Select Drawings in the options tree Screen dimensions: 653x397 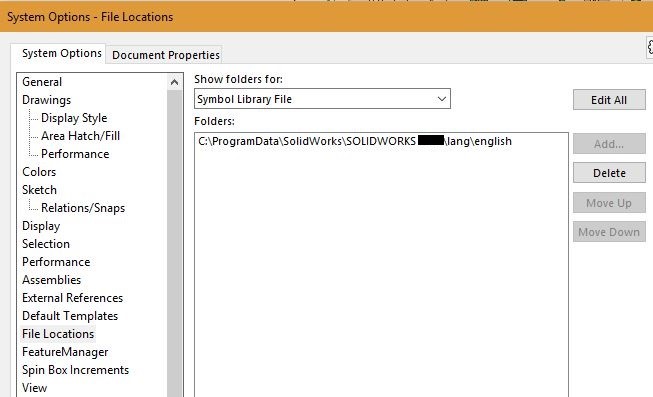pos(47,100)
